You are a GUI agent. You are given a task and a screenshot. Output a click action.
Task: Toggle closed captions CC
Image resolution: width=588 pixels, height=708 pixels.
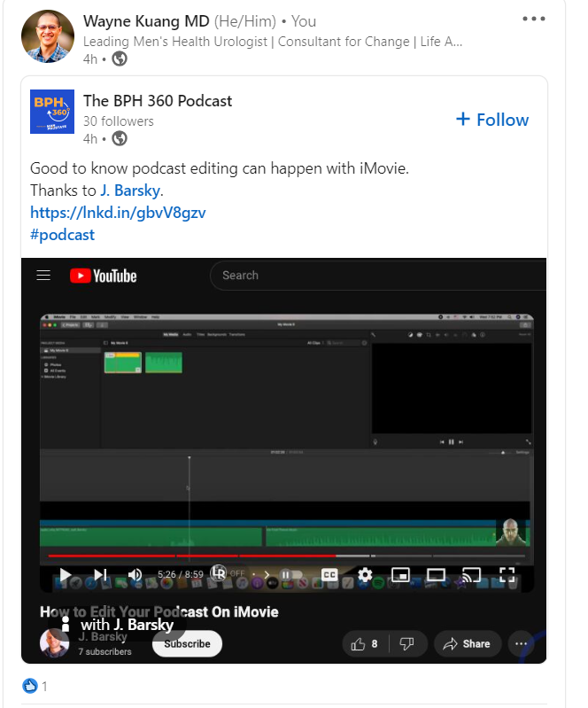point(329,575)
